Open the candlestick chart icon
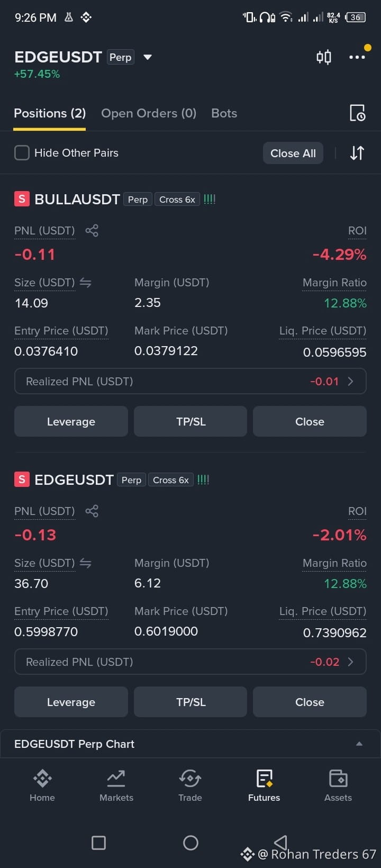This screenshot has width=381, height=868. [x=324, y=57]
